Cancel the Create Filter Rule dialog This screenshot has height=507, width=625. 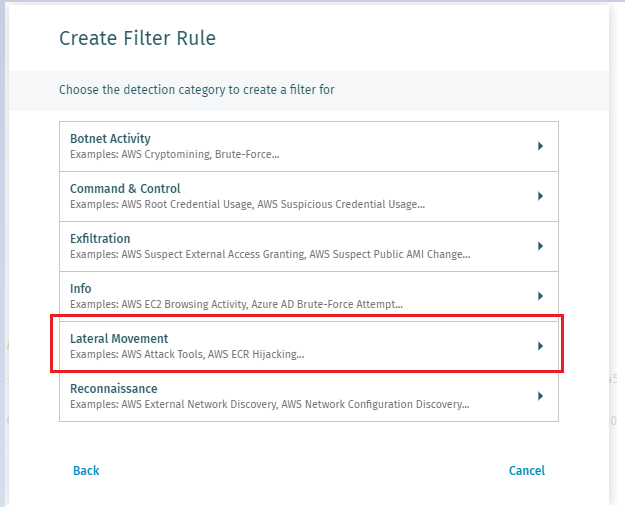[x=527, y=470]
